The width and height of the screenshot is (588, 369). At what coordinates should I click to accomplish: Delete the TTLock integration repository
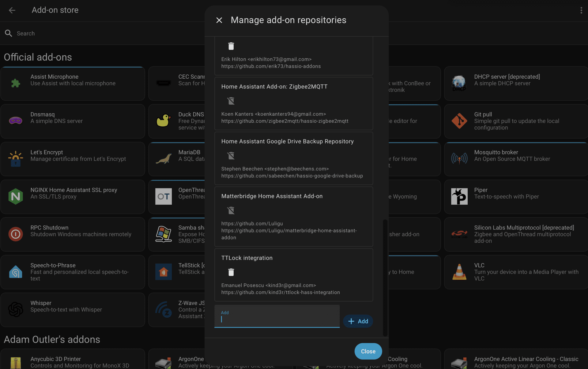pos(231,272)
